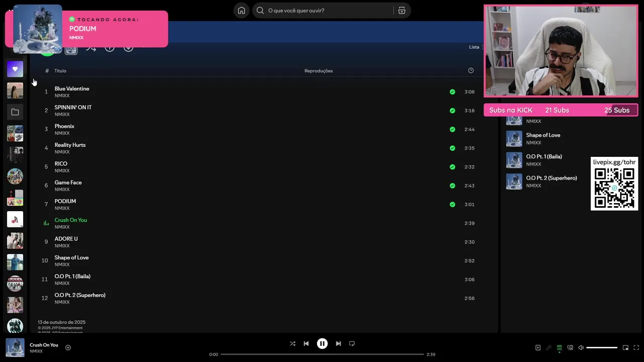Select the RICO track title

tap(61, 163)
